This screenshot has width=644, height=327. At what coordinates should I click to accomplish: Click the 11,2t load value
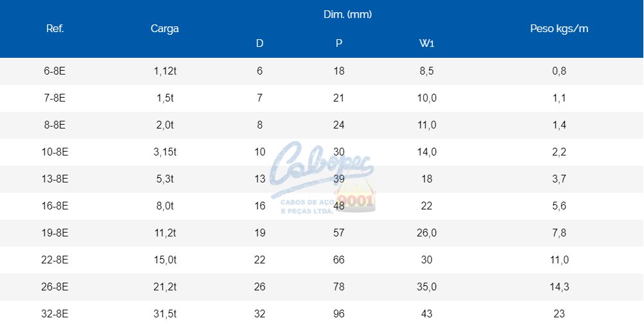point(165,233)
